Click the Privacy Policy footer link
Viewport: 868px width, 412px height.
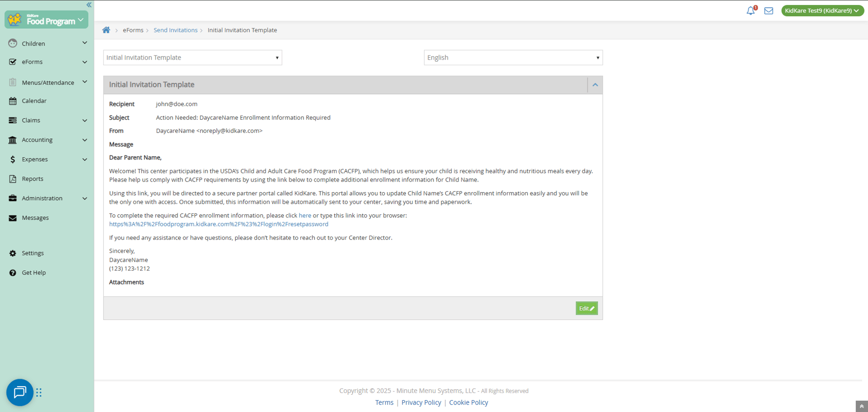[x=421, y=403]
